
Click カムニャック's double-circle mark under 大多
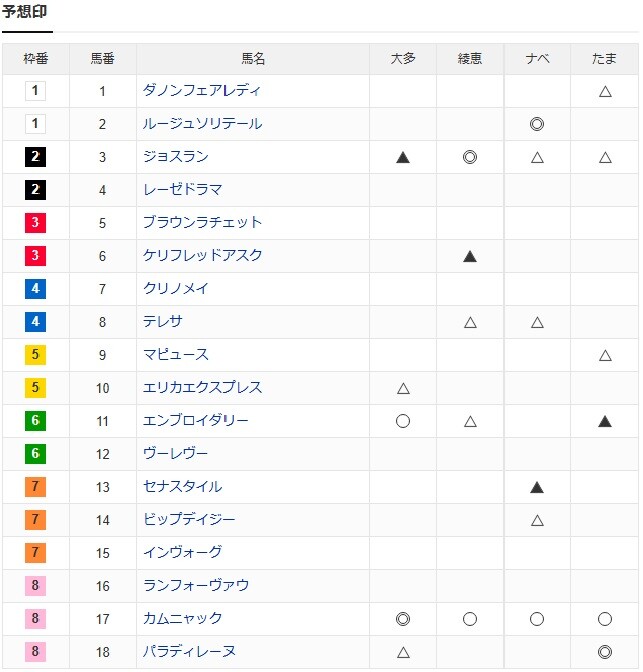(403, 619)
